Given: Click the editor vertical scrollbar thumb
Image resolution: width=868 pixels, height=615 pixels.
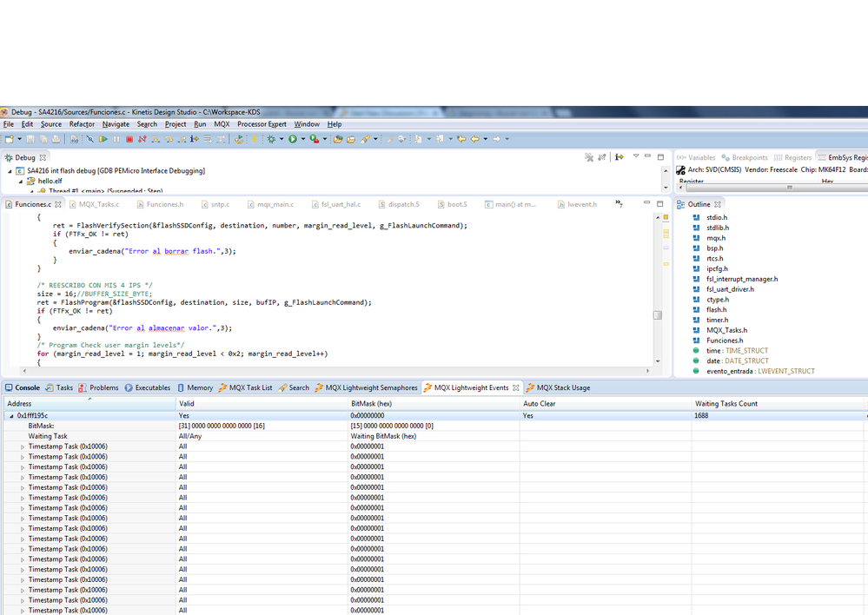Looking at the screenshot, I should (x=658, y=315).
